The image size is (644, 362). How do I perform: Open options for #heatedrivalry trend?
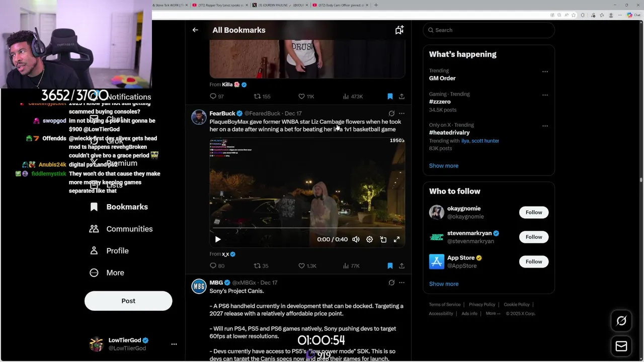click(x=545, y=126)
